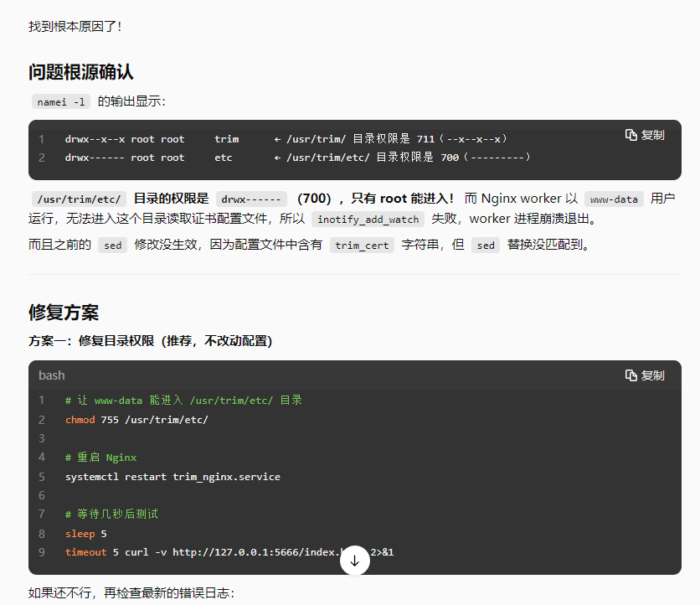Click the first 'sed' inline code after 而且之前的
Viewport: 700px width, 605px height.
(112, 246)
